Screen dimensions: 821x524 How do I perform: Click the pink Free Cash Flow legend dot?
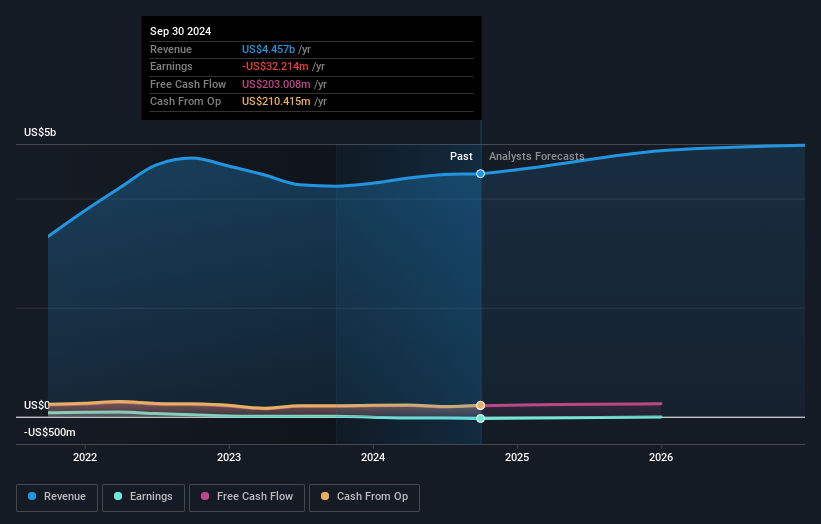(205, 496)
